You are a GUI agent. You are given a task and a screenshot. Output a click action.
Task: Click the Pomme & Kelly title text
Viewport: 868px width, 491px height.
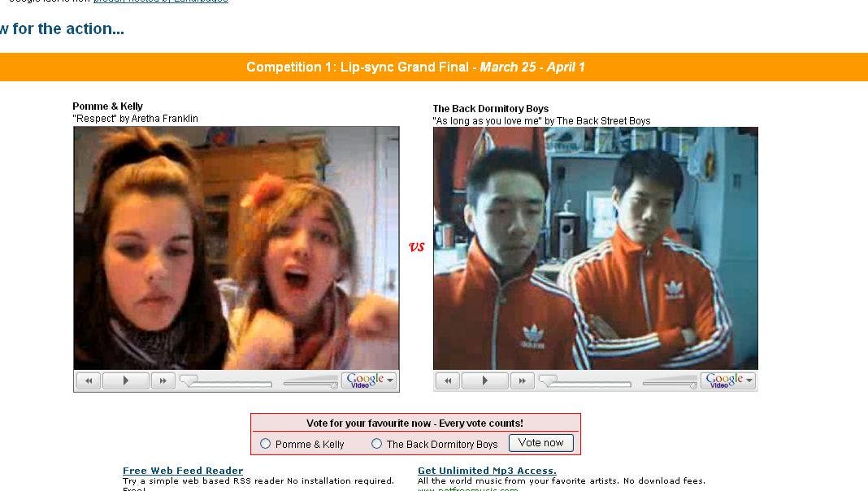pos(107,106)
